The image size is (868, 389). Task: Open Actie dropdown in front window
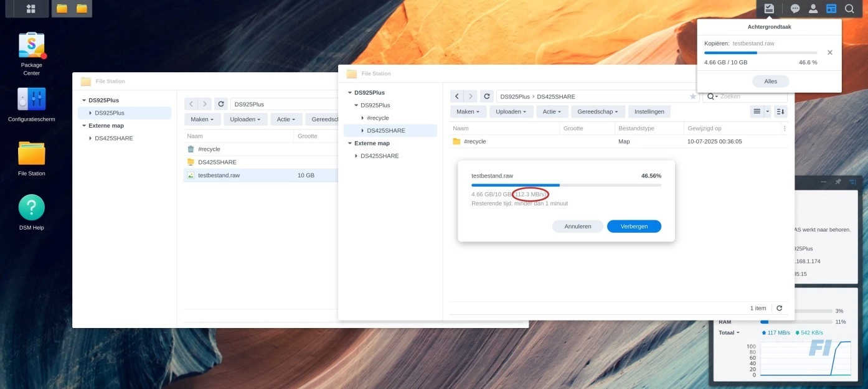552,111
